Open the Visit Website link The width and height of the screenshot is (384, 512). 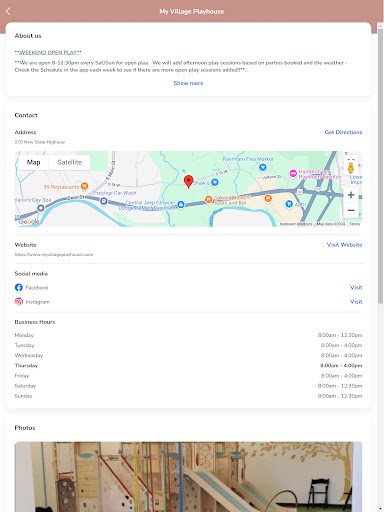344,245
